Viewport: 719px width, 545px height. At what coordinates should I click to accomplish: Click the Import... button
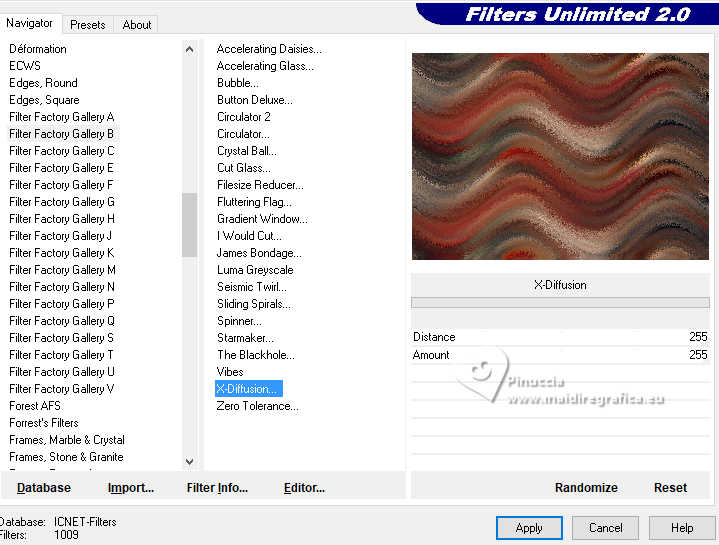[x=131, y=488]
